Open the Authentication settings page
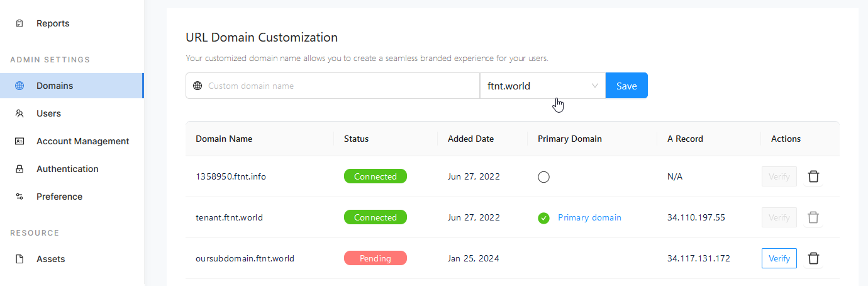 [x=67, y=169]
